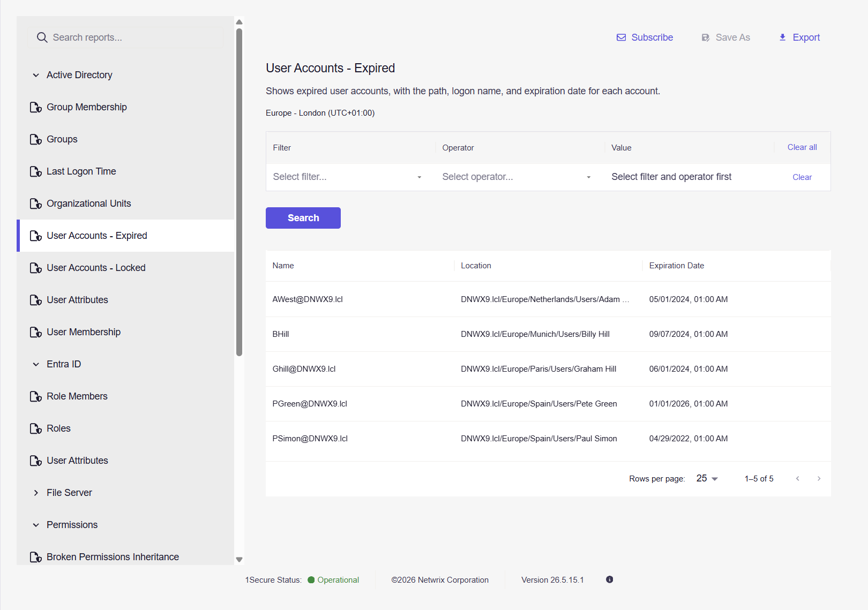This screenshot has height=610, width=868.
Task: Open User Attributes report under Entra ID
Action: pyautogui.click(x=77, y=461)
